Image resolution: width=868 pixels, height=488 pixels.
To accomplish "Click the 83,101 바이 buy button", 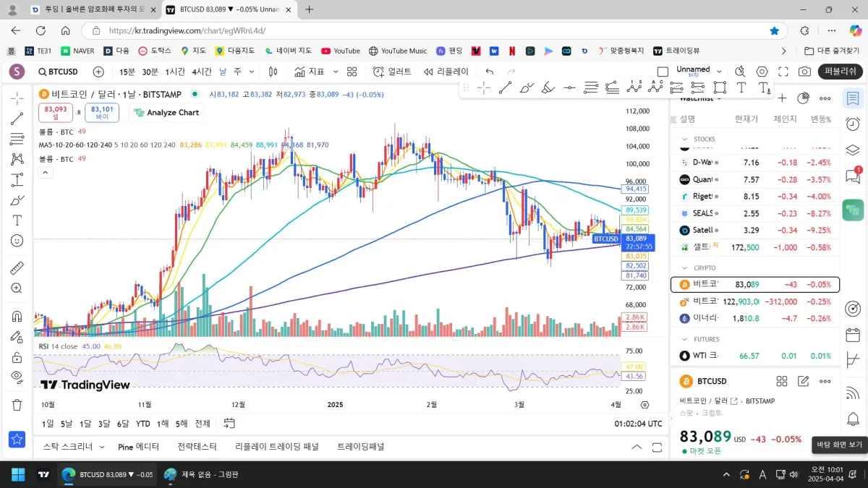I will [x=102, y=112].
